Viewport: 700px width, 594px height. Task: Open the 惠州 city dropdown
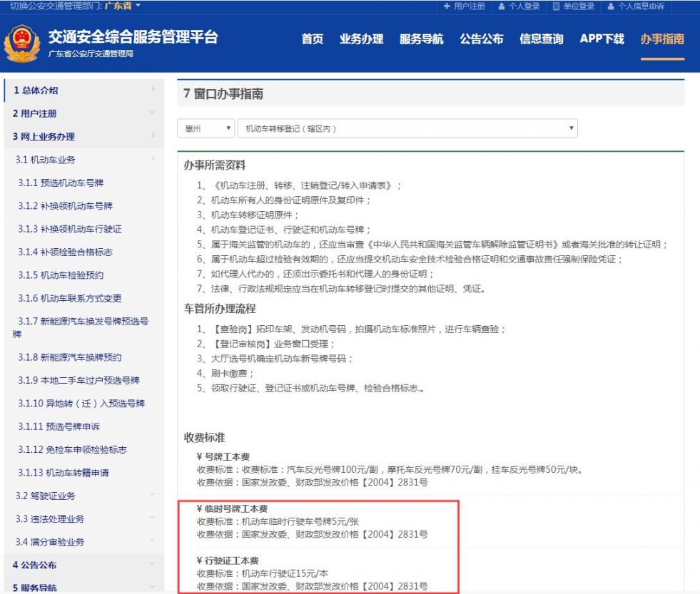click(x=206, y=128)
